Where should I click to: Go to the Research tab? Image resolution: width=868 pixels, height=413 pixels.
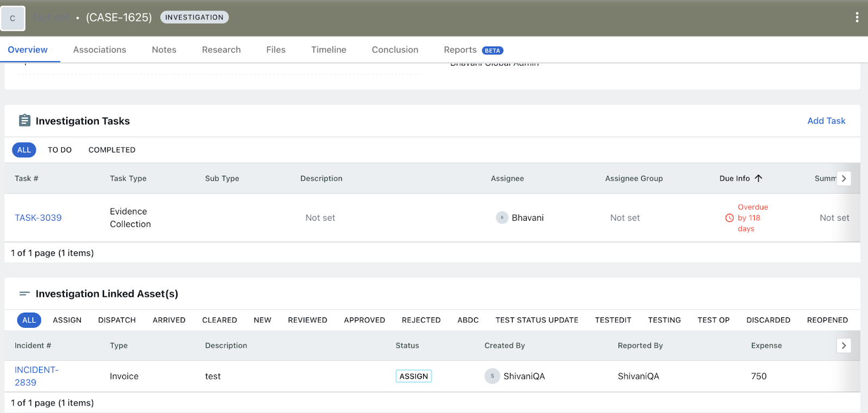click(x=221, y=50)
